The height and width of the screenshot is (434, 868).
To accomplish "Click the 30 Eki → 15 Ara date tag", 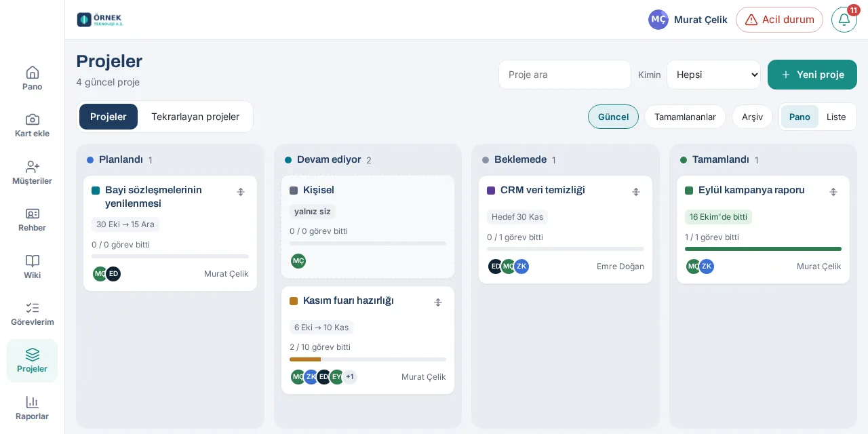I will tap(125, 224).
